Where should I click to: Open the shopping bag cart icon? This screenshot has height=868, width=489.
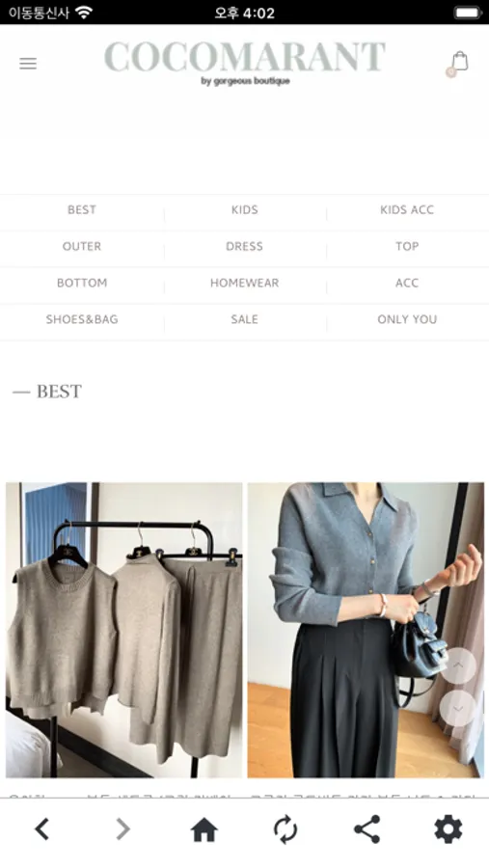tap(459, 61)
